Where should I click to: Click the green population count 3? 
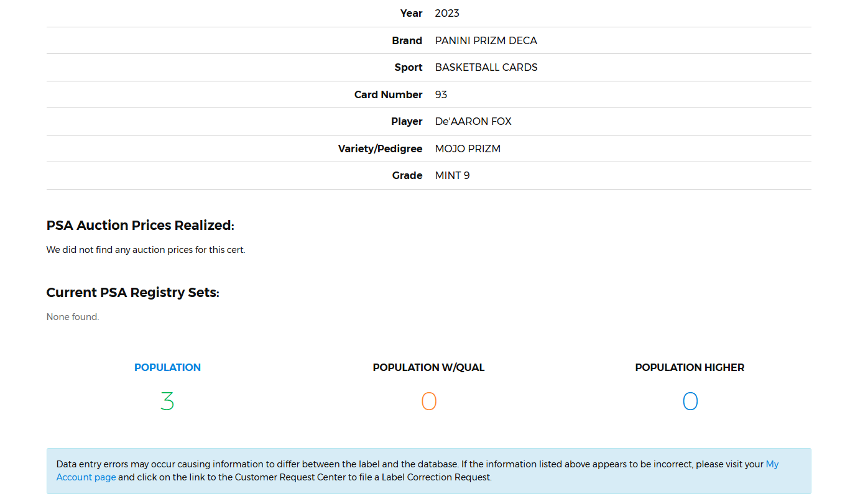coord(167,401)
